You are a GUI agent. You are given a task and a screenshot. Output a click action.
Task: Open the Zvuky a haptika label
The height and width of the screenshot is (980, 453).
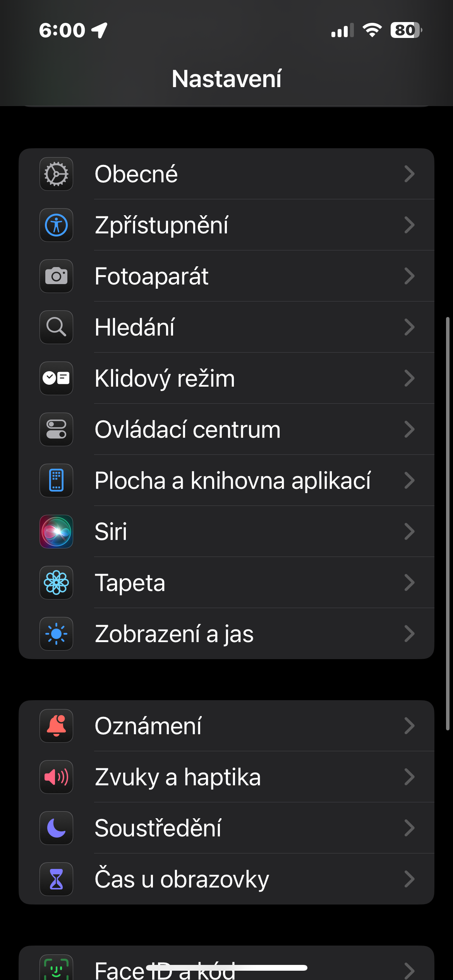click(x=178, y=777)
